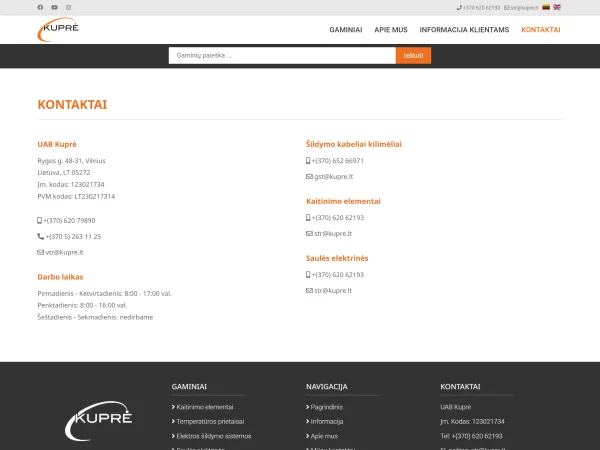Select footer KONTAKTAI column heading
The height and width of the screenshot is (450, 600).
[460, 387]
